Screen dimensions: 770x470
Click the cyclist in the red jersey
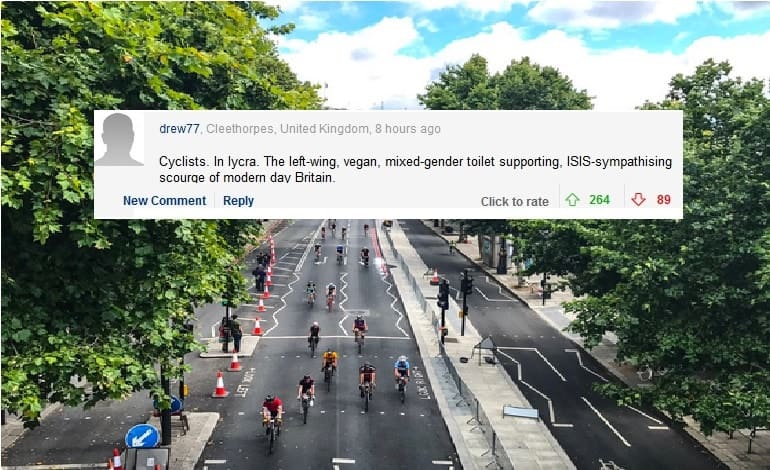point(272,418)
